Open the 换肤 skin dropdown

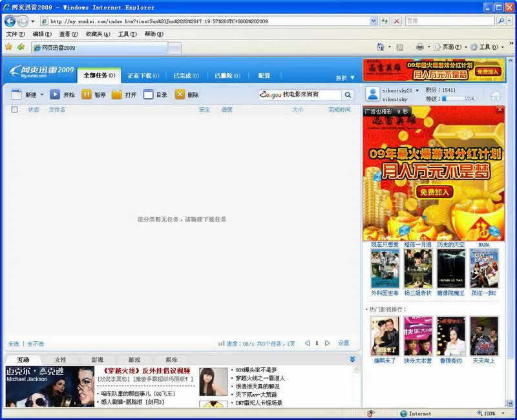pos(345,78)
